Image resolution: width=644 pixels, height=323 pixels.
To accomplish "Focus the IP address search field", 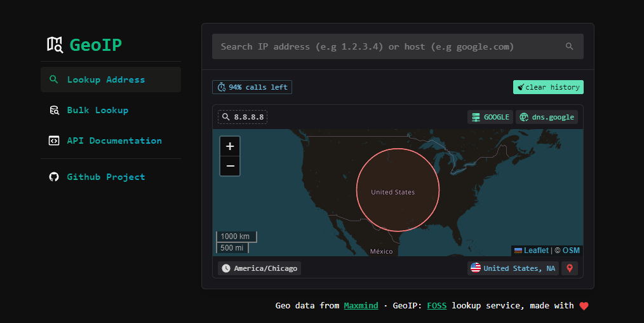I will click(x=387, y=46).
